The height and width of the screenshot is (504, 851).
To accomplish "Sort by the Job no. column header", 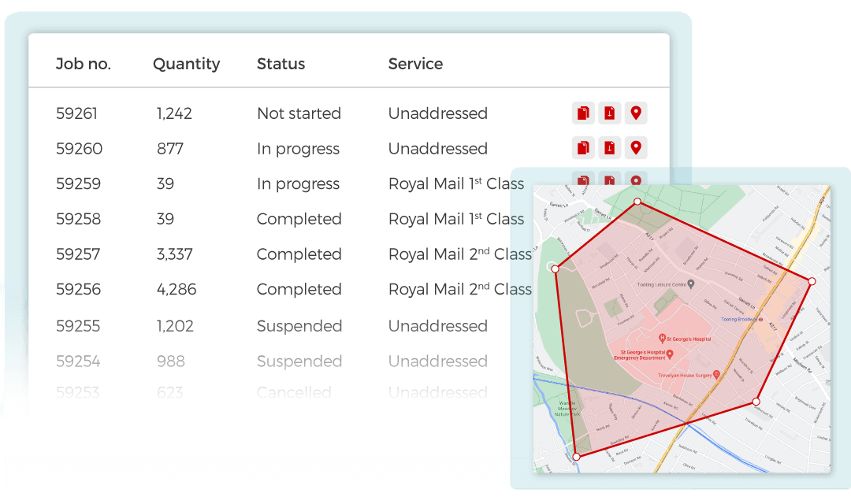I will click(84, 65).
